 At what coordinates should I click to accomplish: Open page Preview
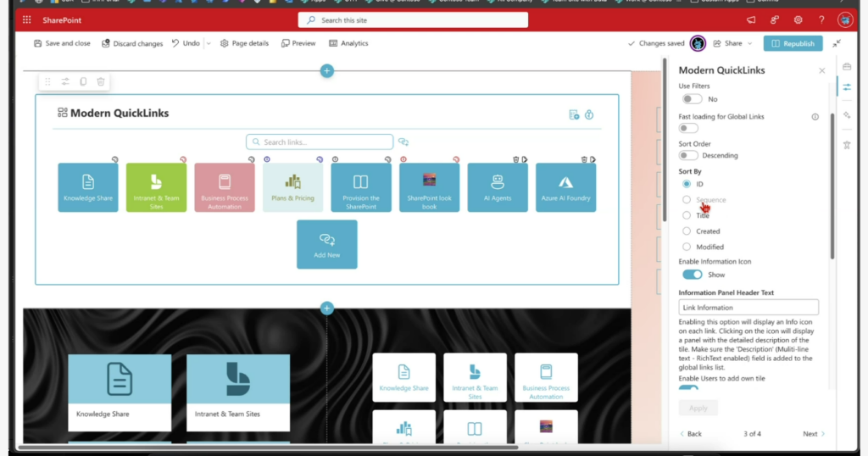(x=298, y=43)
